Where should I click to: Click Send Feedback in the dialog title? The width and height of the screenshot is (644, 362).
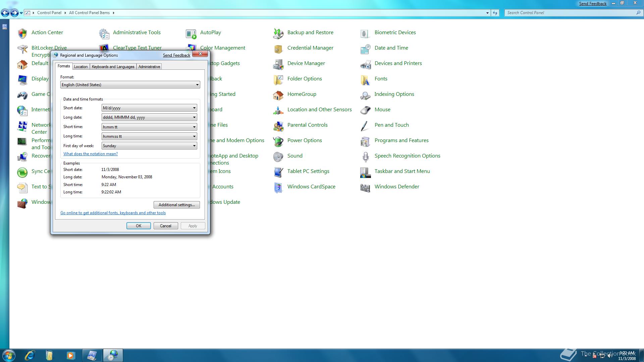(x=176, y=55)
